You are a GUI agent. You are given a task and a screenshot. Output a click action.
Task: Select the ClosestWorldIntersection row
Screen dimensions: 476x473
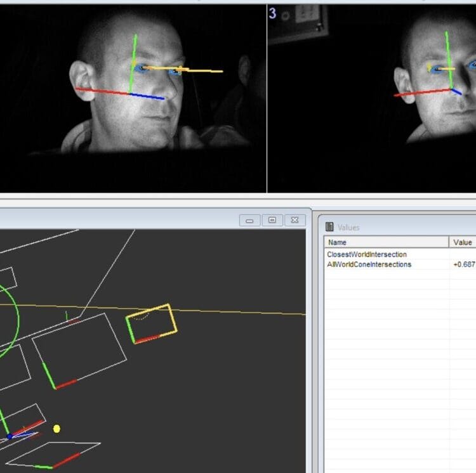[367, 254]
